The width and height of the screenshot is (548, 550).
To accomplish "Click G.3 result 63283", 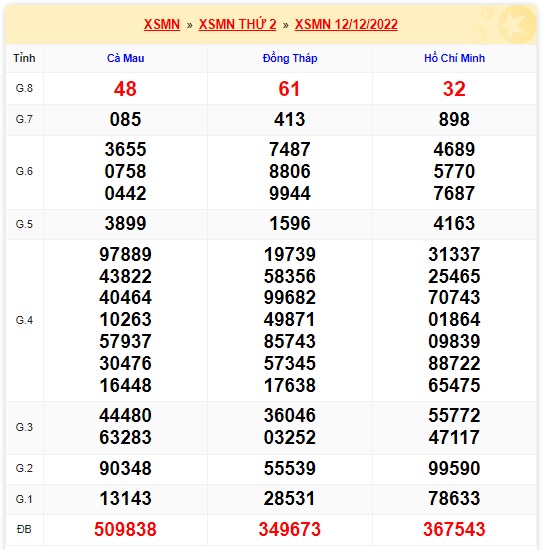I will click(125, 437).
